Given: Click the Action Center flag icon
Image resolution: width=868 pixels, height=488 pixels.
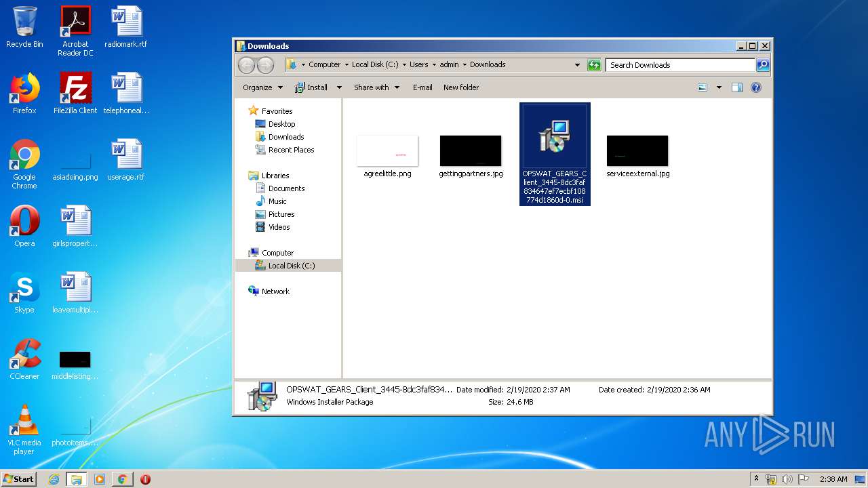Looking at the screenshot, I should point(804,479).
